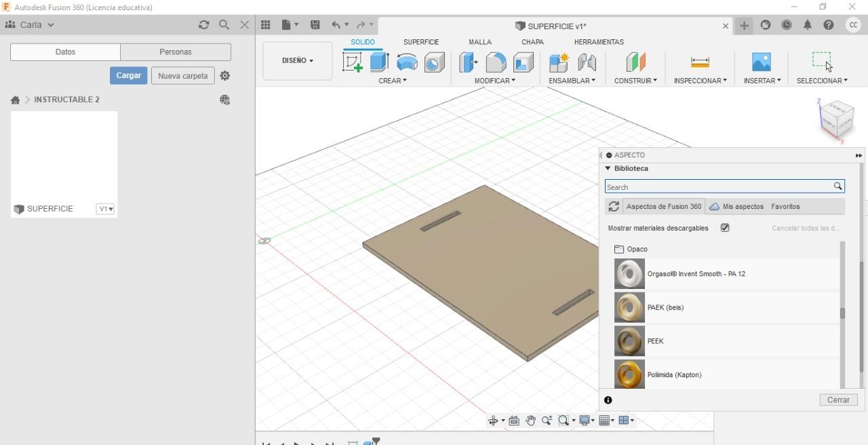Select the PEEK material swatch
868x445 pixels.
tap(629, 341)
